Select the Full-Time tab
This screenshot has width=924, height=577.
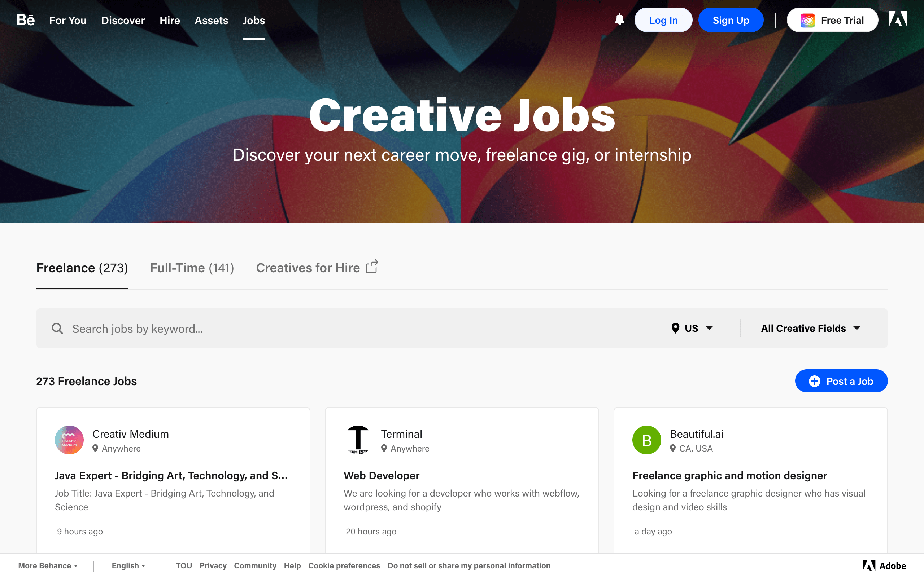[192, 268]
